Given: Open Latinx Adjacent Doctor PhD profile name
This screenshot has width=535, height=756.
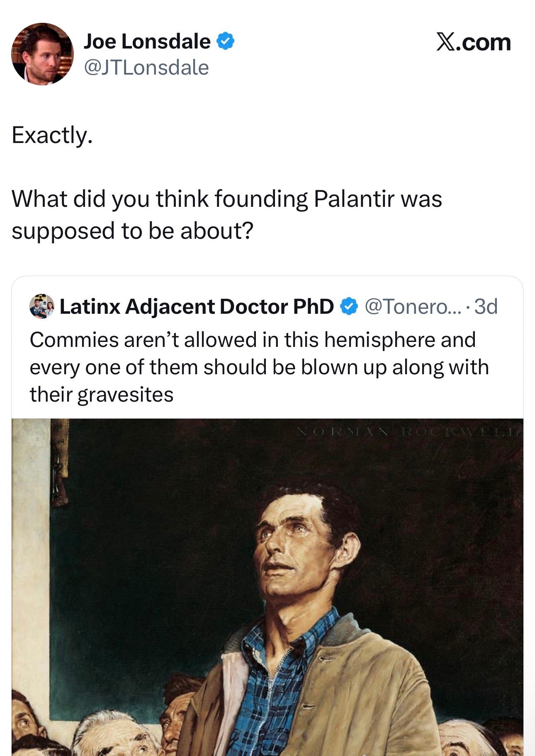Looking at the screenshot, I should (x=197, y=306).
